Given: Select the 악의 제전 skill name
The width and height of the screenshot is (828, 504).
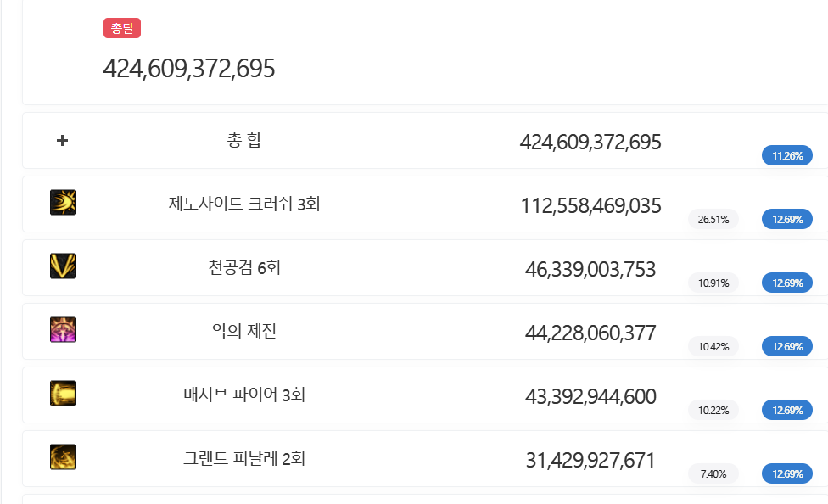Looking at the screenshot, I should (x=244, y=332).
